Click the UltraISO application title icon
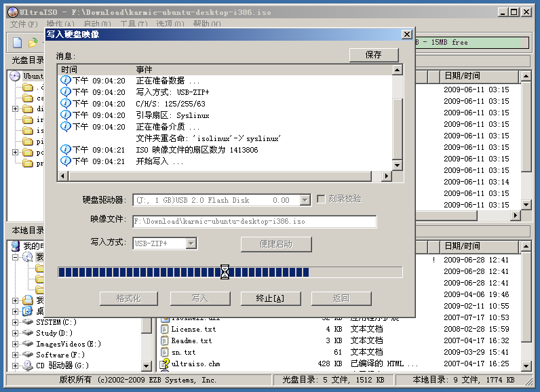 coord(13,12)
